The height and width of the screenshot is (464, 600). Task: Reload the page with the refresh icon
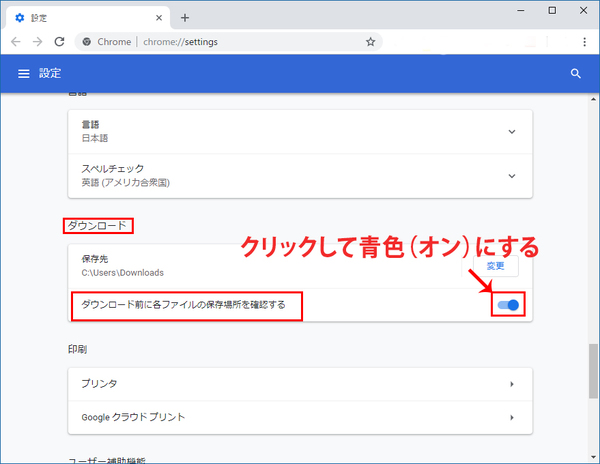coord(60,42)
